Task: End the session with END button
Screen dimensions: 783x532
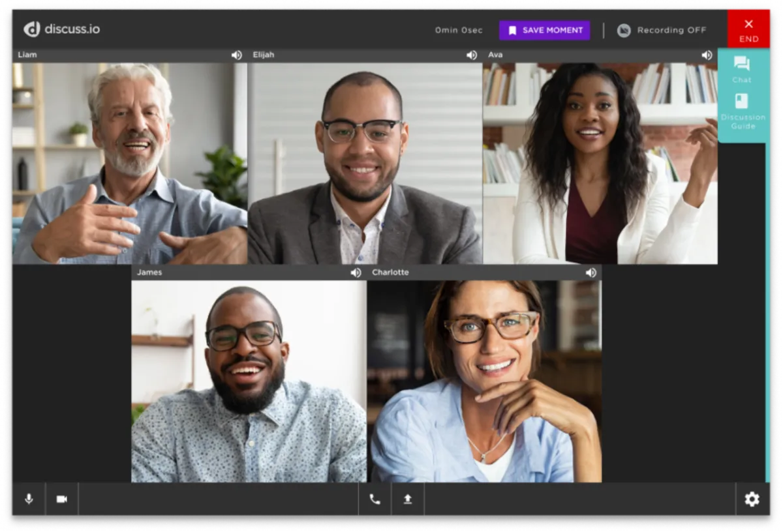Action: click(x=748, y=29)
